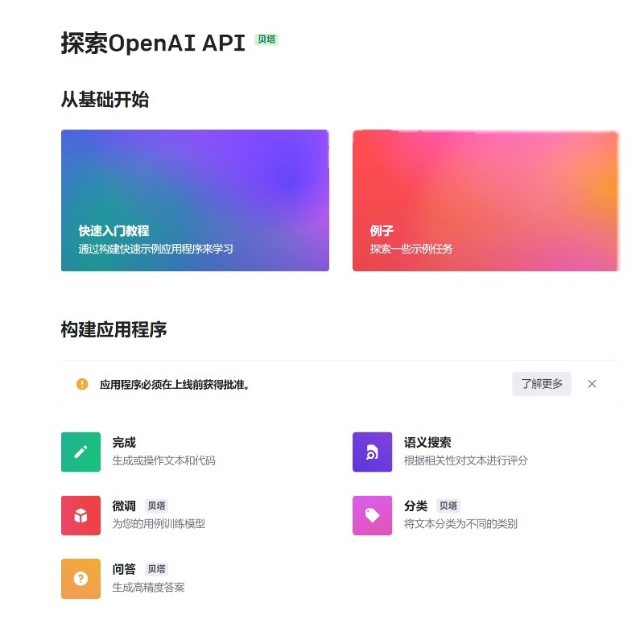Open the pink 分类 tag icon
Image resolution: width=644 pixels, height=644 pixels.
pos(372,515)
